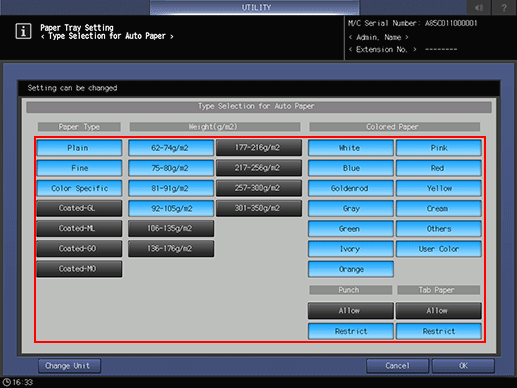The height and width of the screenshot is (388, 517).
Task: Cancel the type selection changes
Action: pos(397,366)
